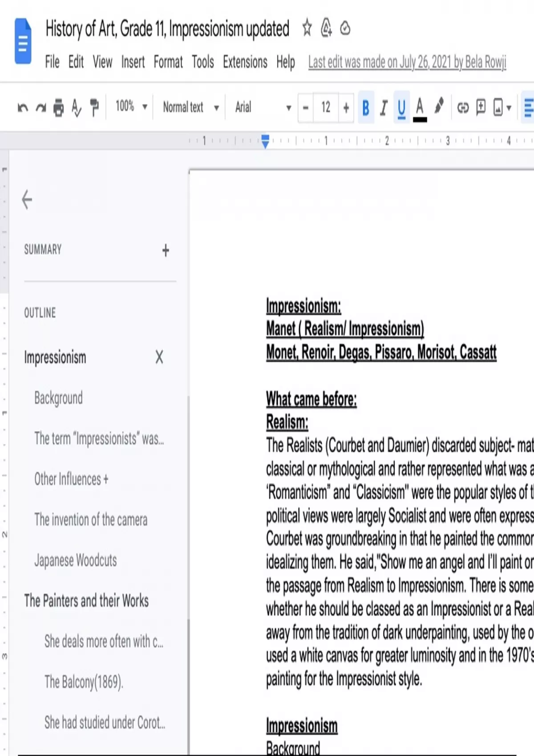Open the text color picker
Viewport: 534px width, 756px height.
click(420, 108)
